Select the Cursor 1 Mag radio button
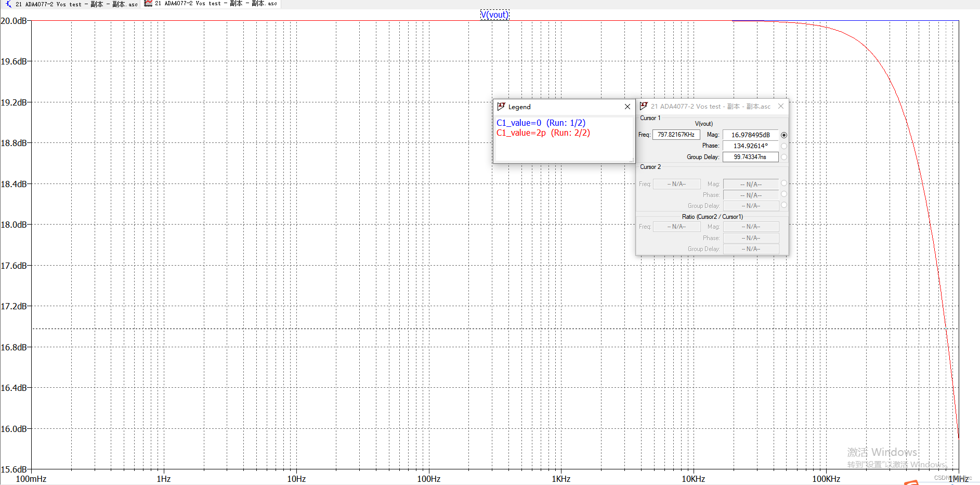This screenshot has width=980, height=485. (x=784, y=135)
